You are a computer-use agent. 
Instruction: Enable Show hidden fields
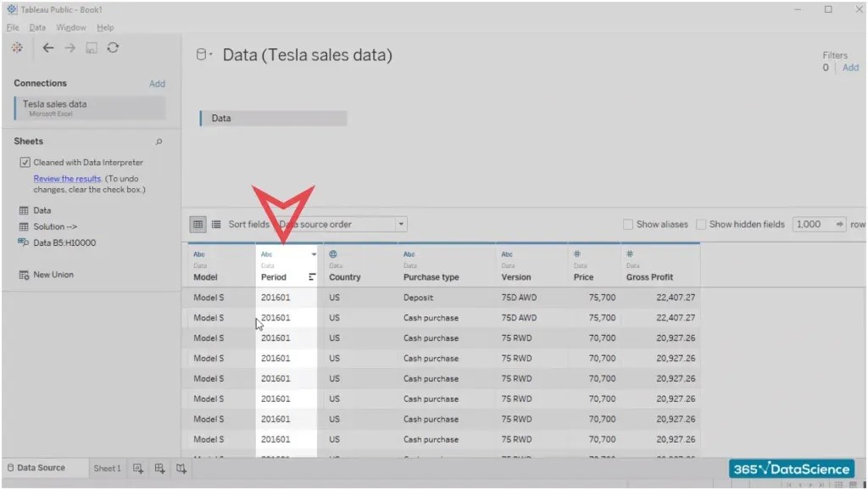pos(702,224)
